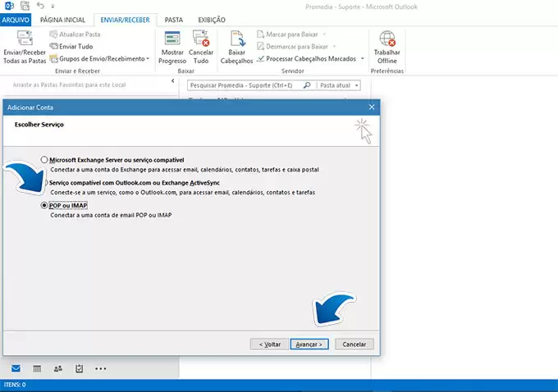
Task: Click the Outlook app icon in title bar
Action: 9,6
